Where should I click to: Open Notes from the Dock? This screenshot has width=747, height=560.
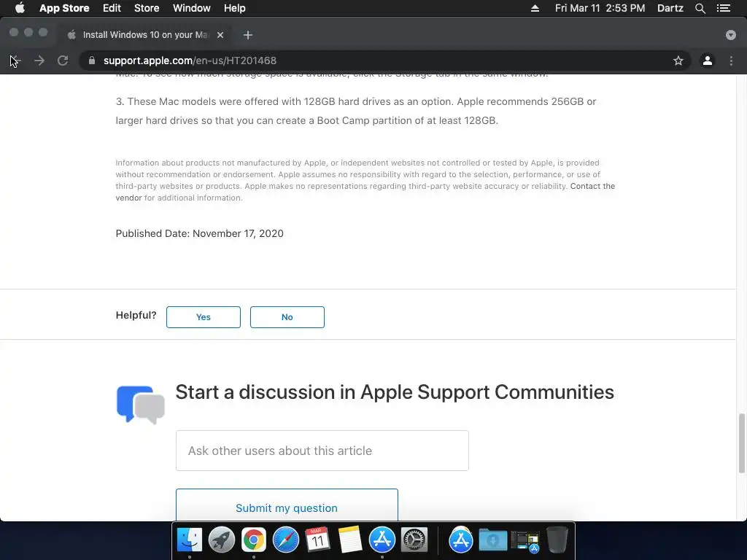click(x=349, y=540)
